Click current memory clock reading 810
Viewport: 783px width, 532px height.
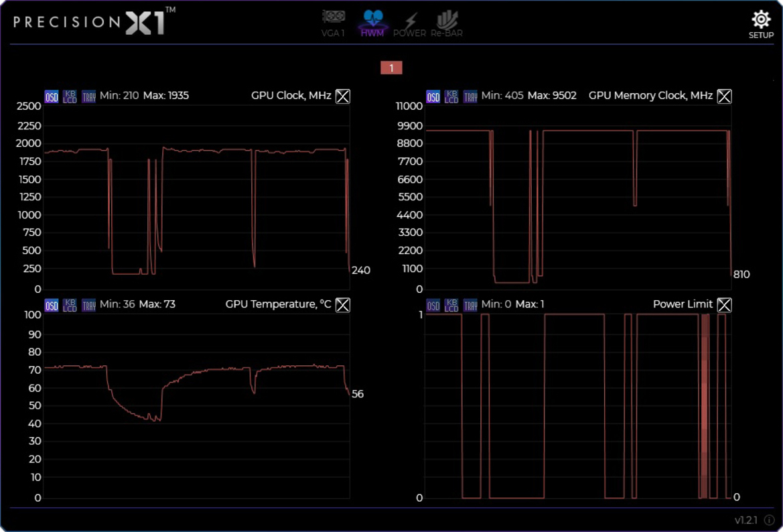(741, 274)
